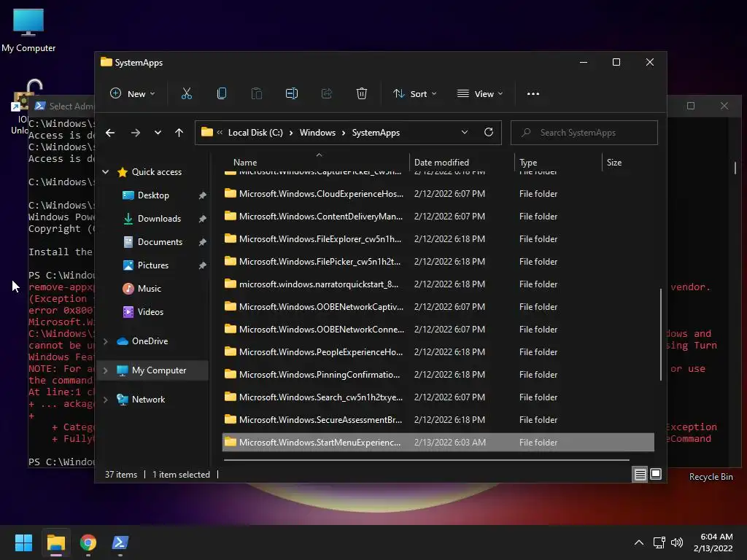Click the Copy icon in toolbar

tap(222, 93)
